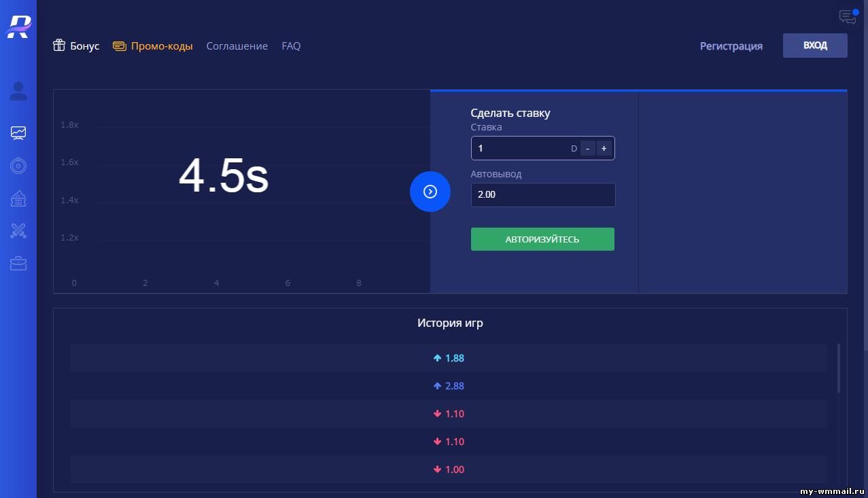This screenshot has width=868, height=498.
Task: Click the gift icon beside Бонус
Action: pos(59,46)
